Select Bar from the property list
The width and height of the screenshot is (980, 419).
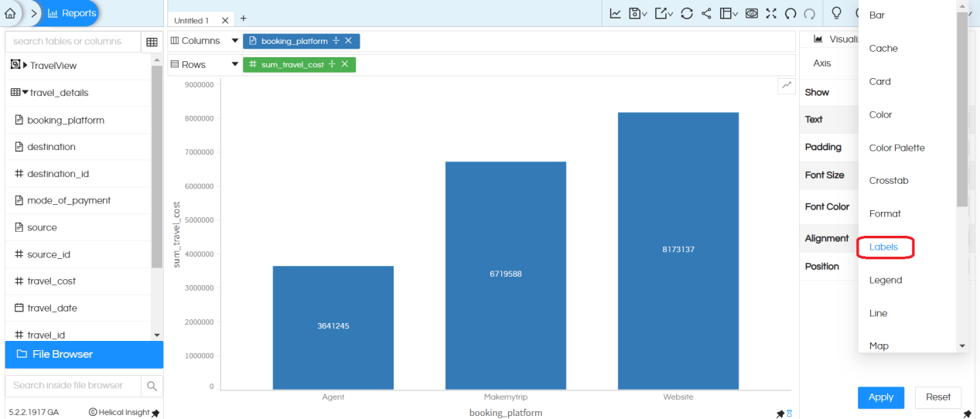[877, 15]
